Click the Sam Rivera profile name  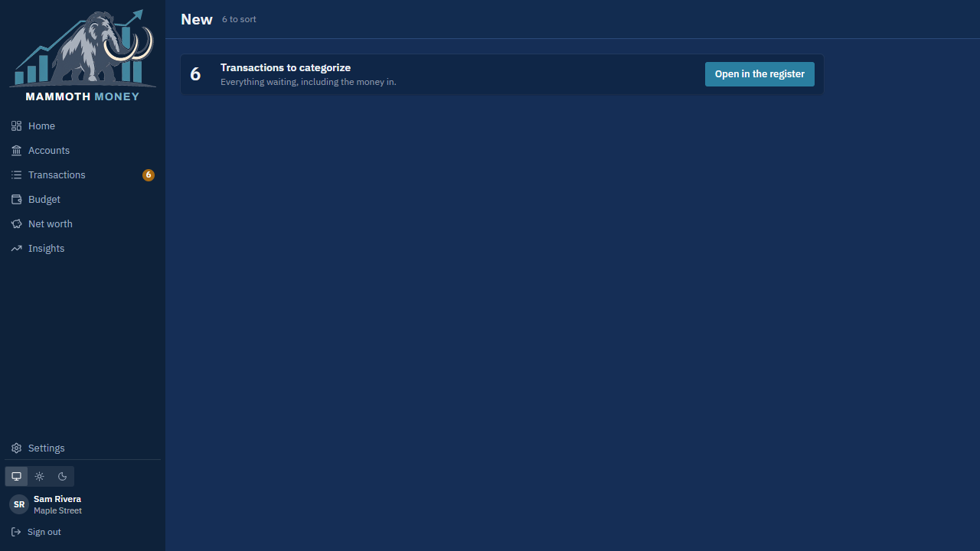coord(57,499)
